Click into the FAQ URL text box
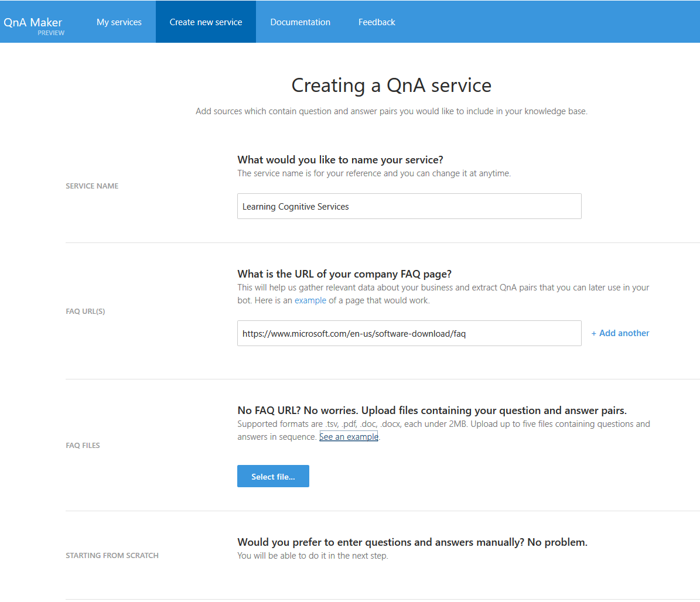 (409, 333)
